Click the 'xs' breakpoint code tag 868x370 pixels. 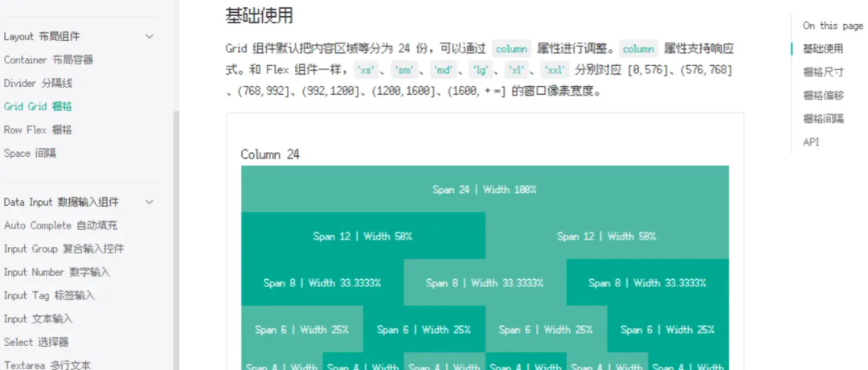pos(367,70)
